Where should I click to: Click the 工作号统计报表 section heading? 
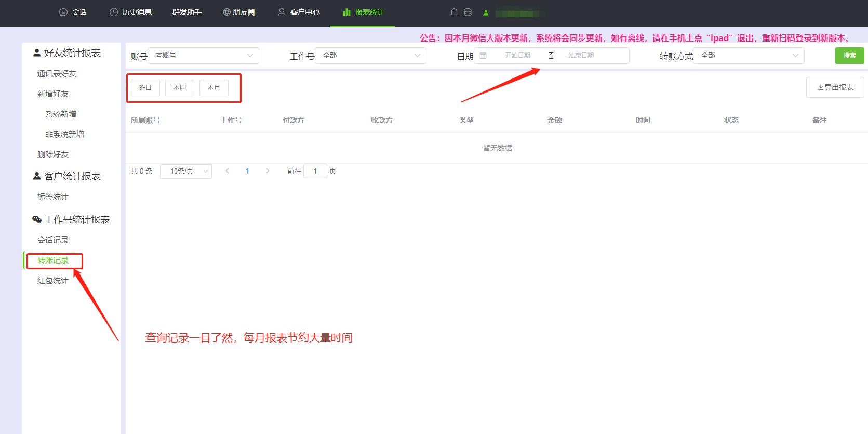71,220
